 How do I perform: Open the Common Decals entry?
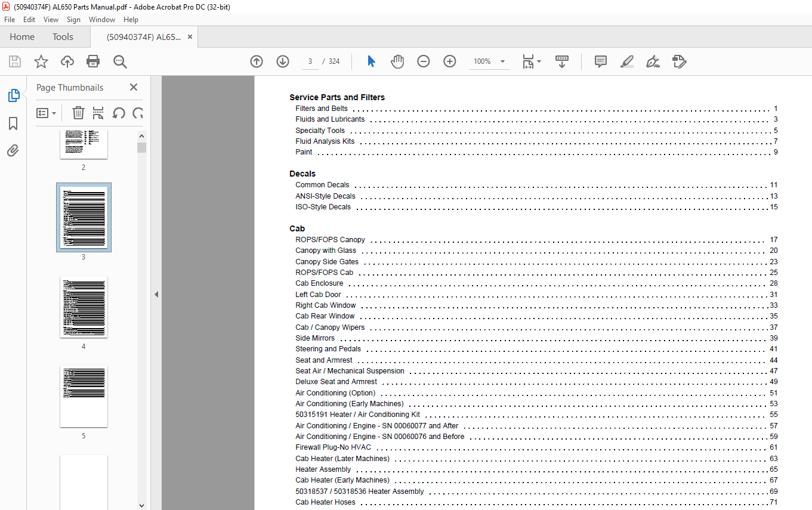pyautogui.click(x=536, y=185)
